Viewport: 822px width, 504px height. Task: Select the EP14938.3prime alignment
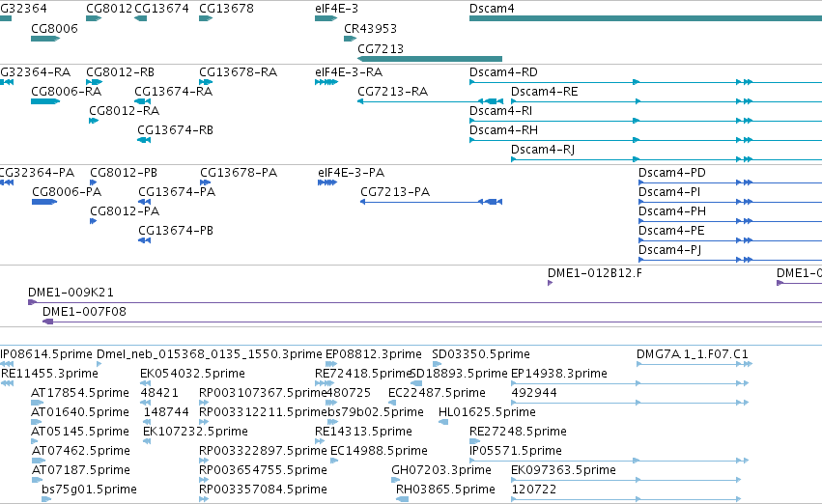pyautogui.click(x=630, y=383)
